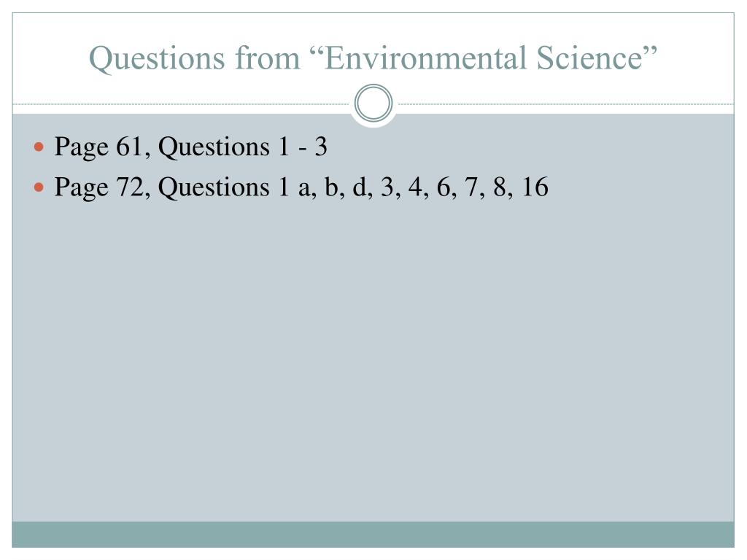Screen dimensions: 747x560
Task: Click the word "Science" in the title
Action: pos(592,58)
